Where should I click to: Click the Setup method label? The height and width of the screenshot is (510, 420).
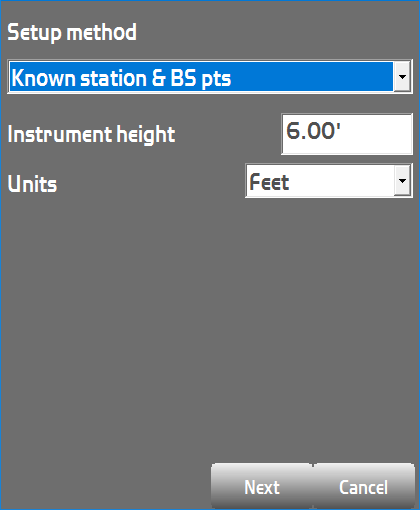72,33
